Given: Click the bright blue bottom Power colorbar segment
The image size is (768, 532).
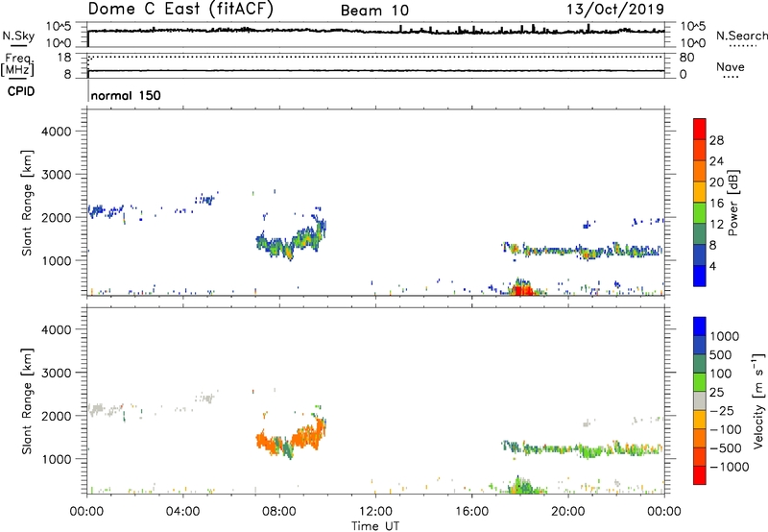Looking at the screenshot, I should coord(700,276).
